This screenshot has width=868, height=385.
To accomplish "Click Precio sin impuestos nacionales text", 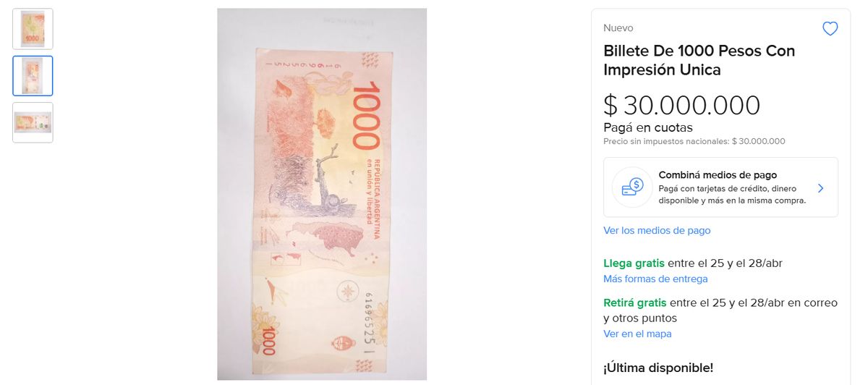I will (x=694, y=142).
